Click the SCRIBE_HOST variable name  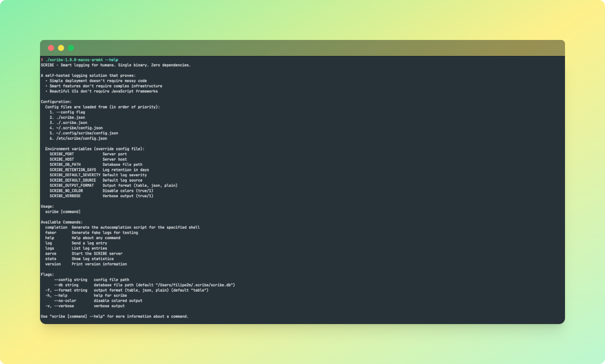(x=61, y=159)
